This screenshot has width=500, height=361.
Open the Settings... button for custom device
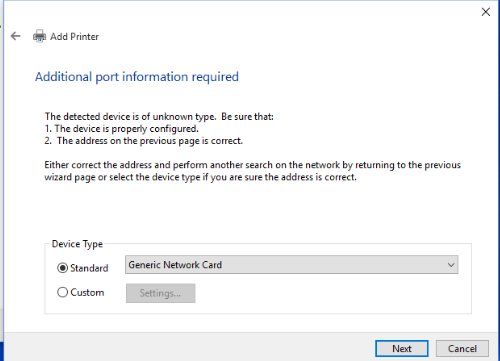click(160, 293)
